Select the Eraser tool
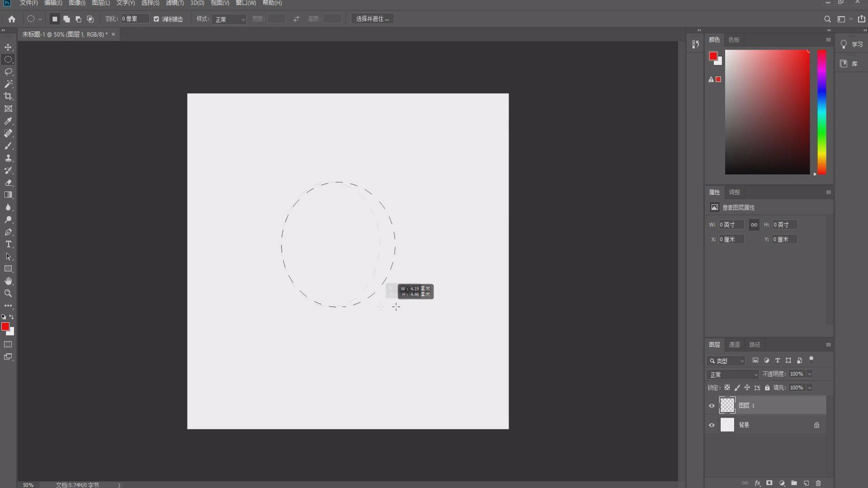 [x=8, y=183]
